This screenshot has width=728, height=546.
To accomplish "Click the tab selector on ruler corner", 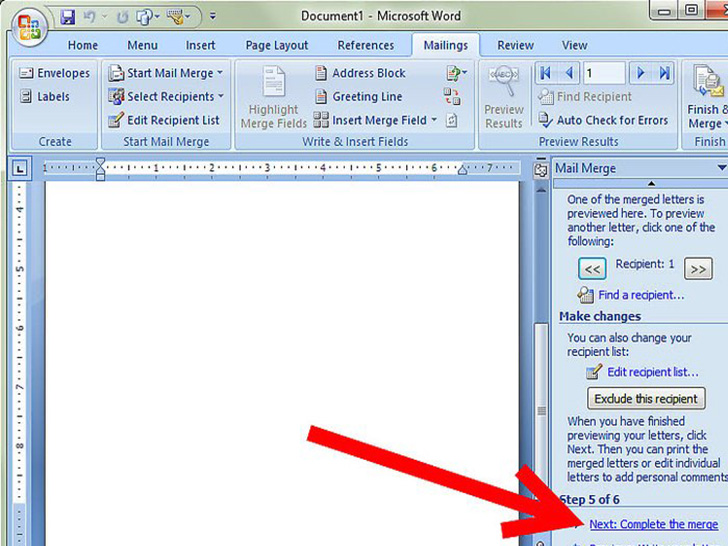I will click(x=19, y=169).
